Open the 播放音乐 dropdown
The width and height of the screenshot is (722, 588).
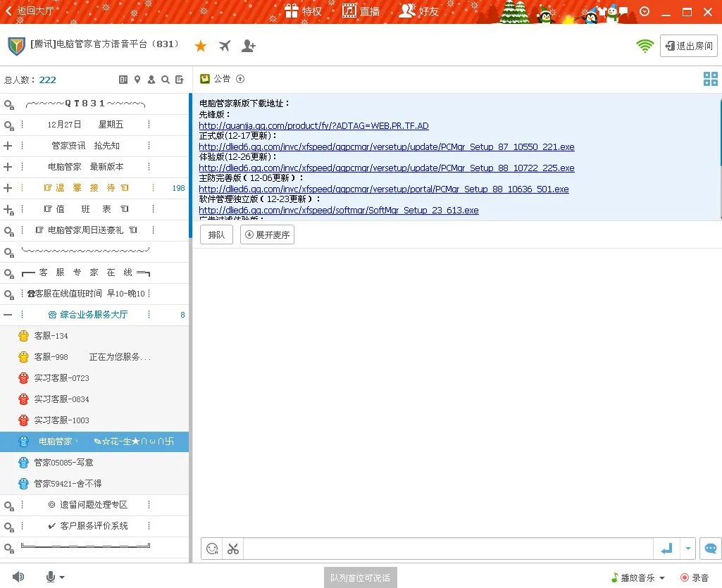click(638, 577)
